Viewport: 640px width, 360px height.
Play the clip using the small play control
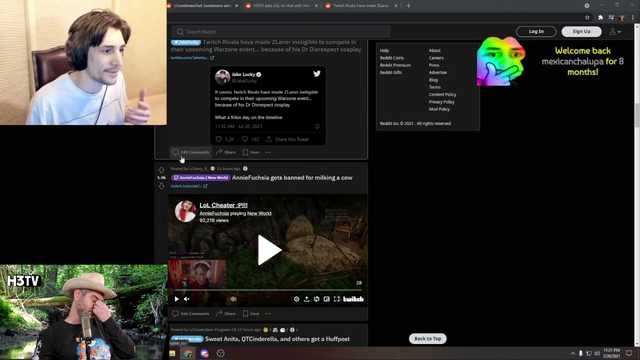point(177,299)
